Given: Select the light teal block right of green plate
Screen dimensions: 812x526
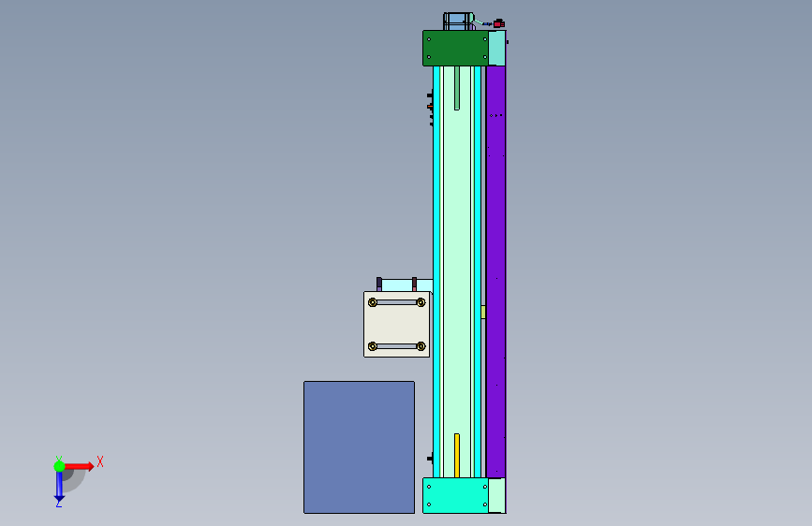Looking at the screenshot, I should click(497, 48).
